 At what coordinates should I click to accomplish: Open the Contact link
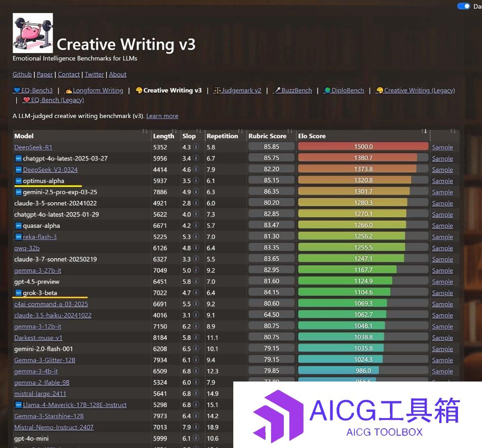68,74
